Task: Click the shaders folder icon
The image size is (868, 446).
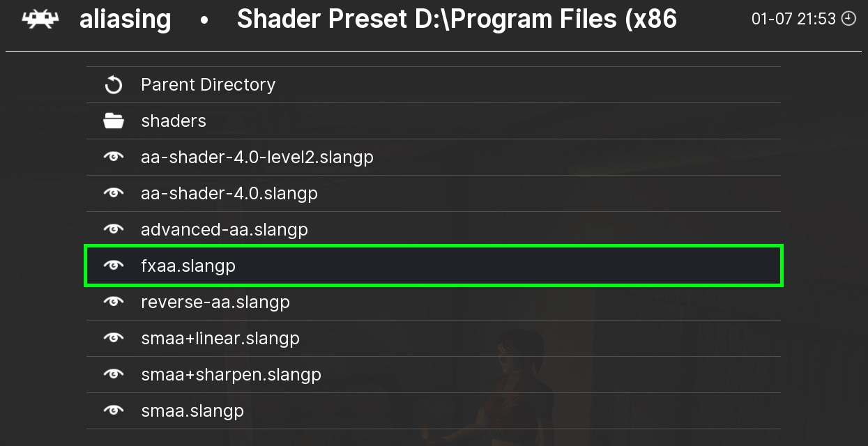Action: coord(113,121)
